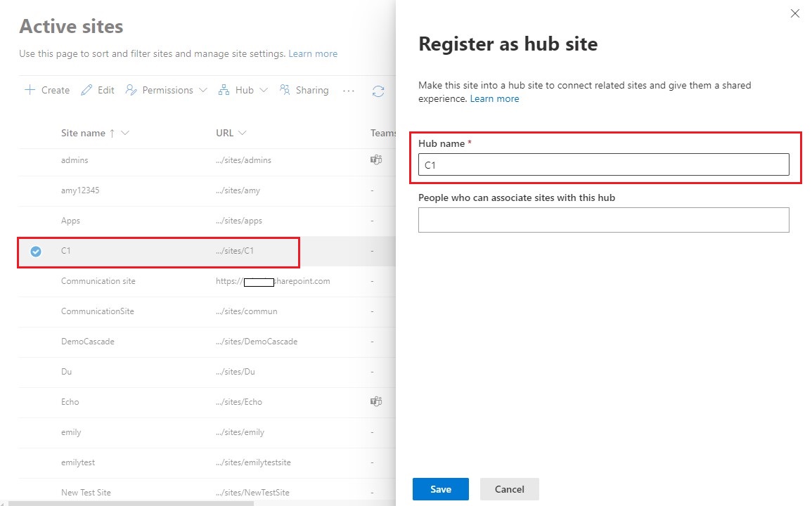Open the URL column sort dropdown
The height and width of the screenshot is (506, 812).
point(241,133)
